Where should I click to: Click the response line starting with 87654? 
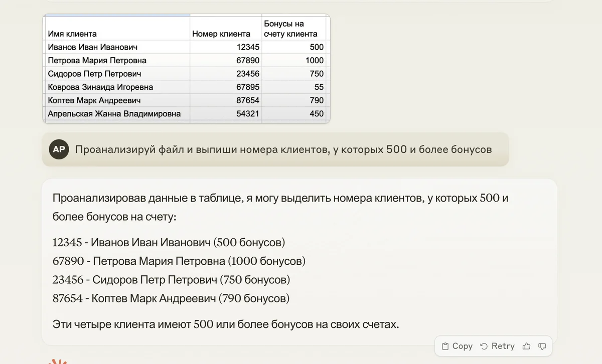[171, 299]
